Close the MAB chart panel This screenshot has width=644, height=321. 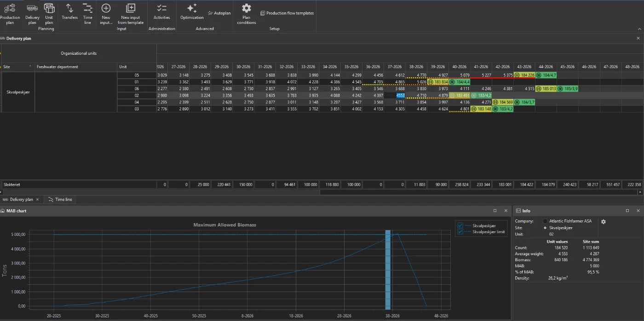click(506, 211)
